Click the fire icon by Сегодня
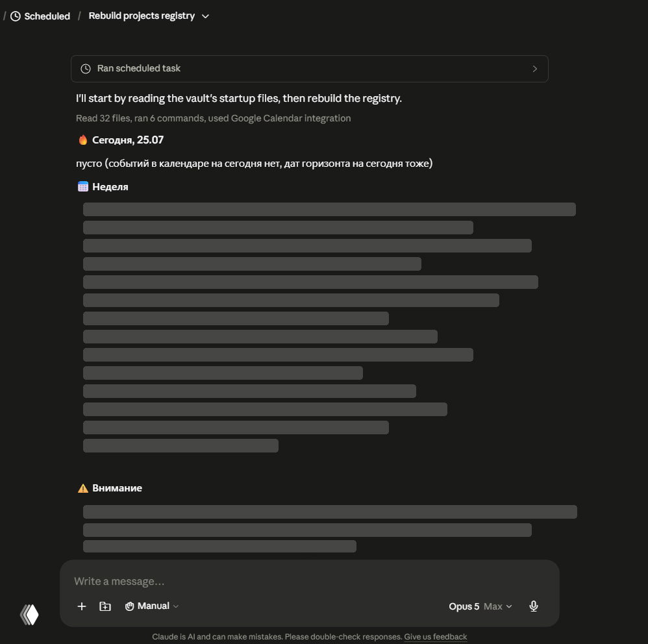The height and width of the screenshot is (644, 648). pos(83,140)
